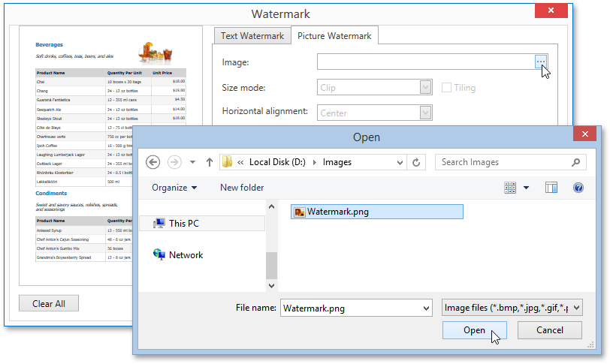610x364 pixels.
Task: Change the view layout icon
Action: click(x=510, y=188)
